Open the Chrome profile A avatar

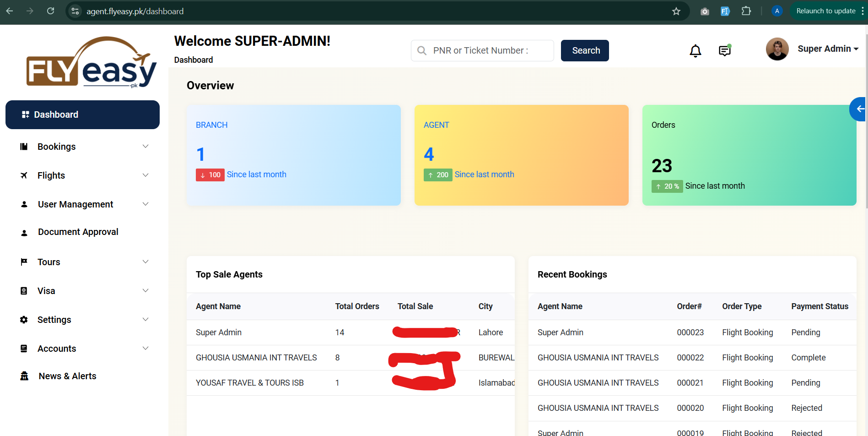coord(777,11)
